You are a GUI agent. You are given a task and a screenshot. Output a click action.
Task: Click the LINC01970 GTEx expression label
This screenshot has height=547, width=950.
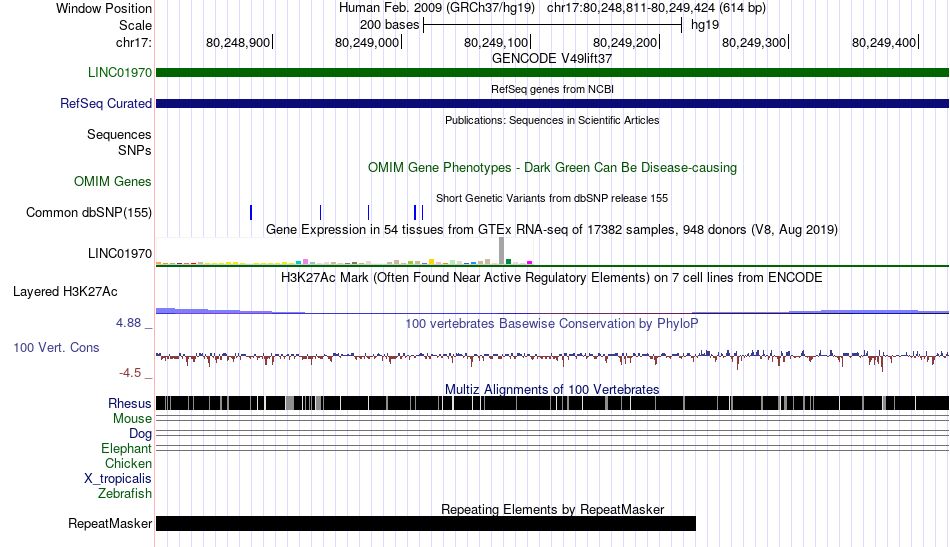pos(119,254)
